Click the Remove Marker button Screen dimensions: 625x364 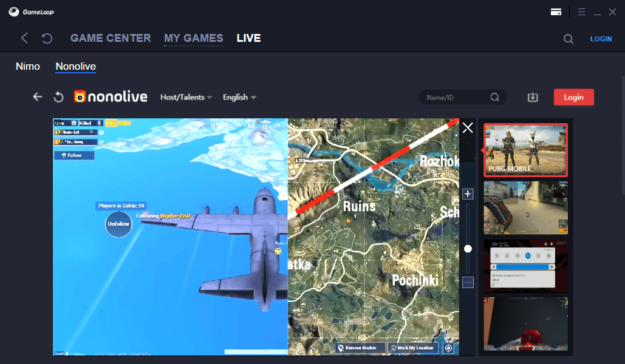click(360, 348)
